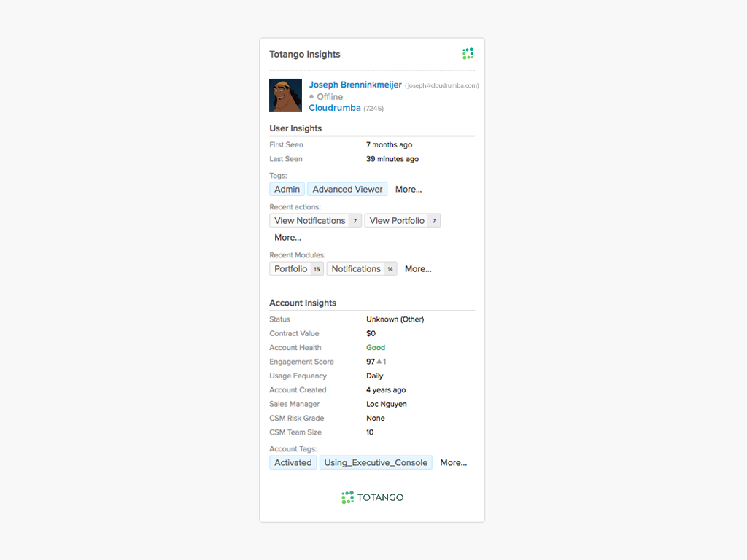Select the Activated account tag
This screenshot has height=560, width=747.
tap(293, 463)
